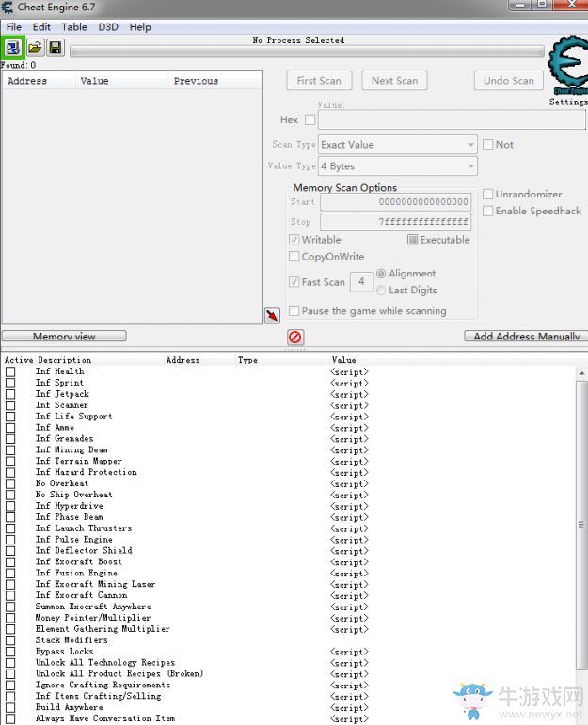This screenshot has height=725, width=588.
Task: Click the scan Value input field
Action: point(452,119)
